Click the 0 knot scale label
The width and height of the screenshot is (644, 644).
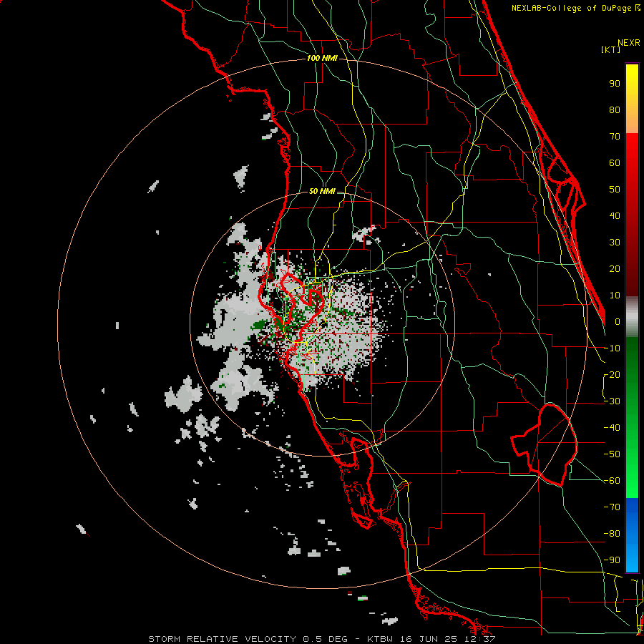pyautogui.click(x=618, y=322)
